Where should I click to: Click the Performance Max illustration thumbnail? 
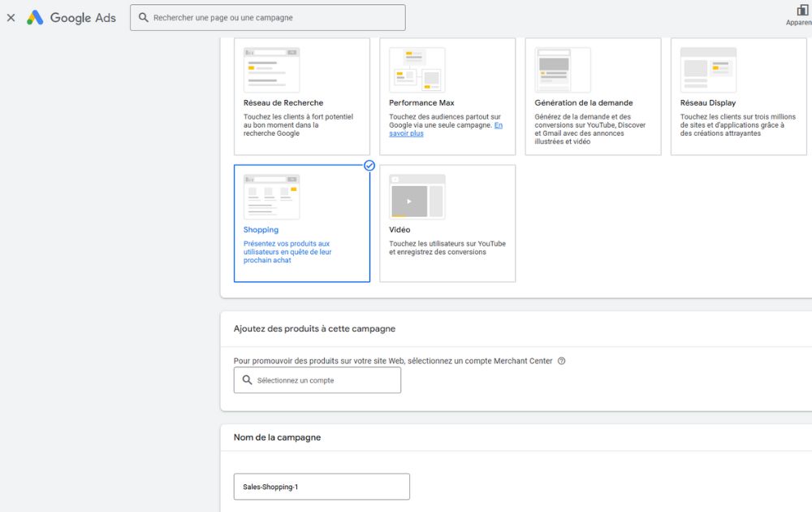[x=417, y=70]
